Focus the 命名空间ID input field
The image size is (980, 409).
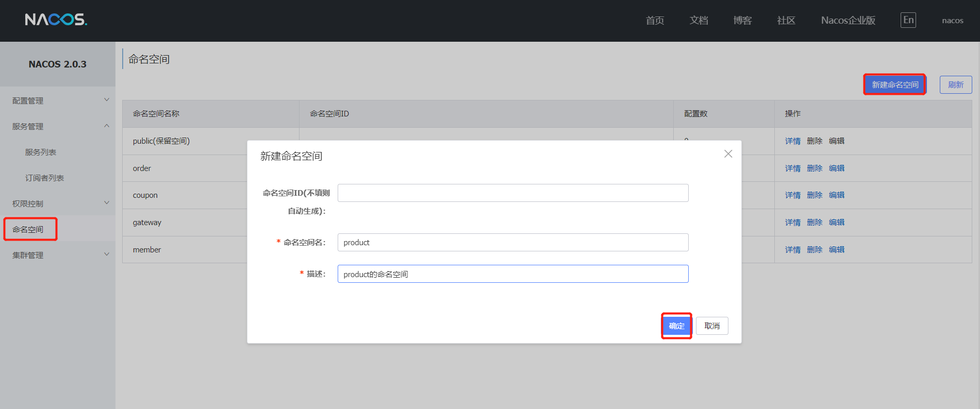(513, 193)
